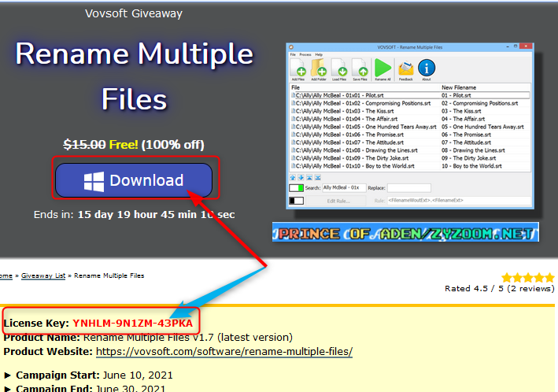Select row 01x01 - Pilot.srt in the file list
The height and width of the screenshot is (392, 558).
point(410,95)
